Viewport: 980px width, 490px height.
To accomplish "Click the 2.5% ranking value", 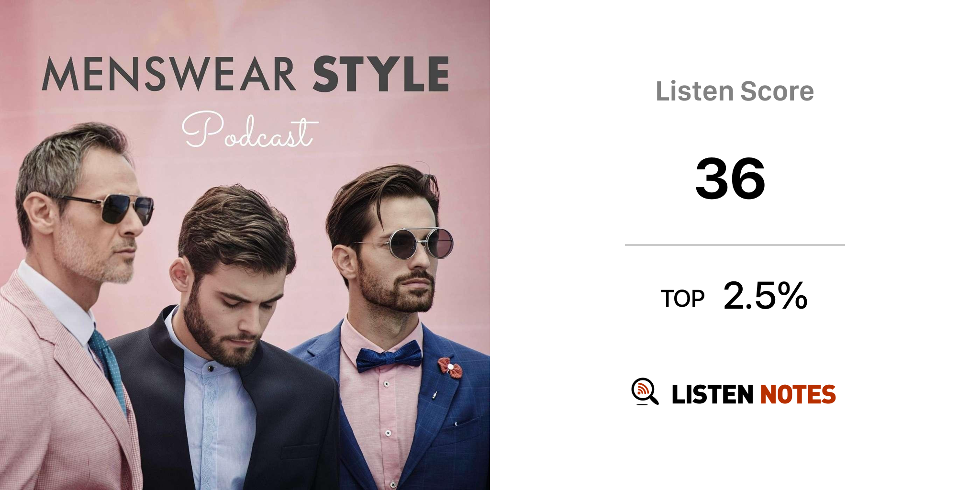I will click(766, 296).
